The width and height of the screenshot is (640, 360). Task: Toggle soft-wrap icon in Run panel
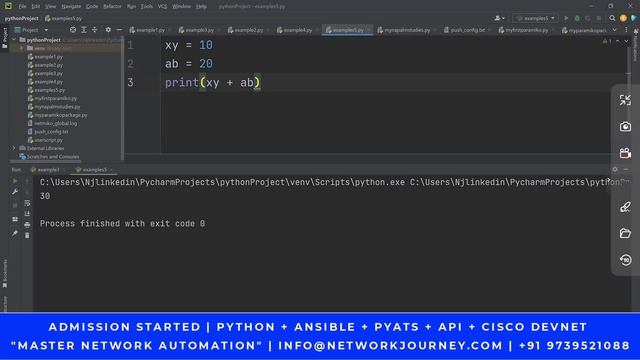[x=27, y=203]
